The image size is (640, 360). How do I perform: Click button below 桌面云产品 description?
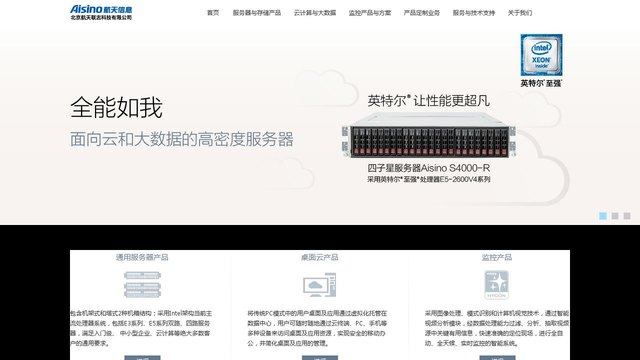[320, 358]
